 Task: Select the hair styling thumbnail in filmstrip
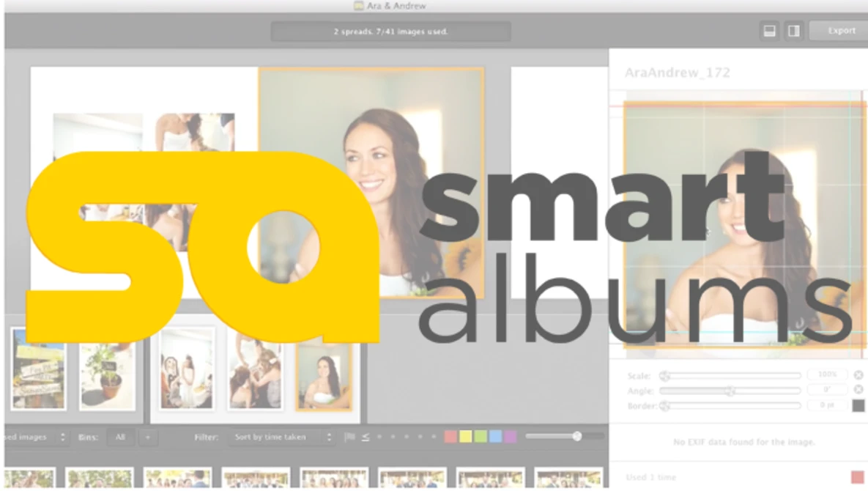[255, 370]
